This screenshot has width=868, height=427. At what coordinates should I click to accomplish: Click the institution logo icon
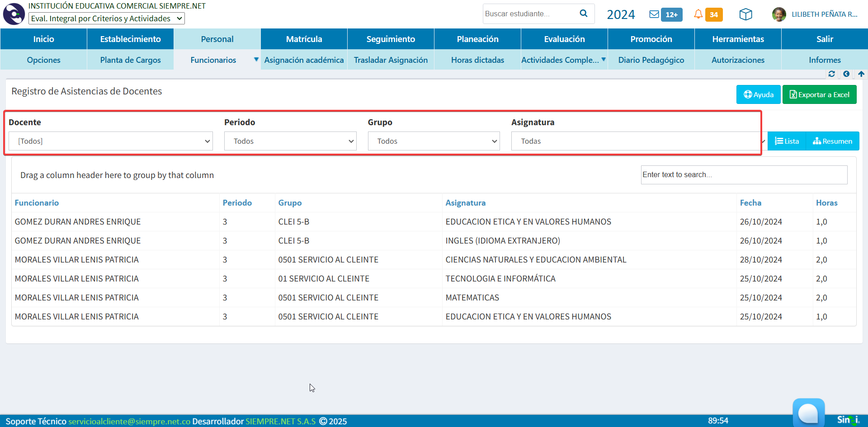(14, 14)
